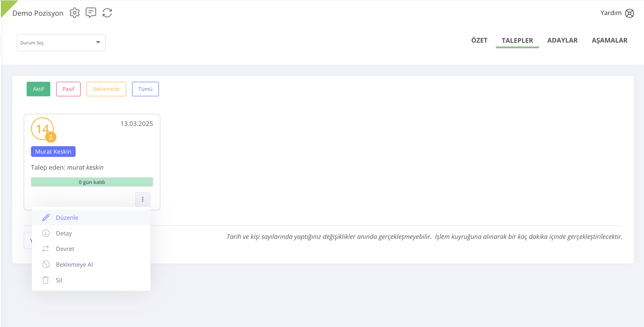Click the transfer arrows icon for Devret

(x=46, y=249)
